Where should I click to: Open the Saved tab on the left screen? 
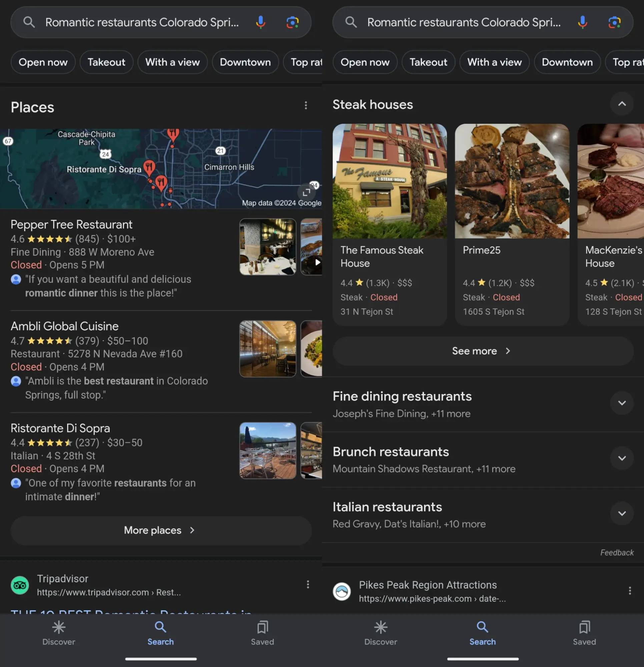coord(262,633)
